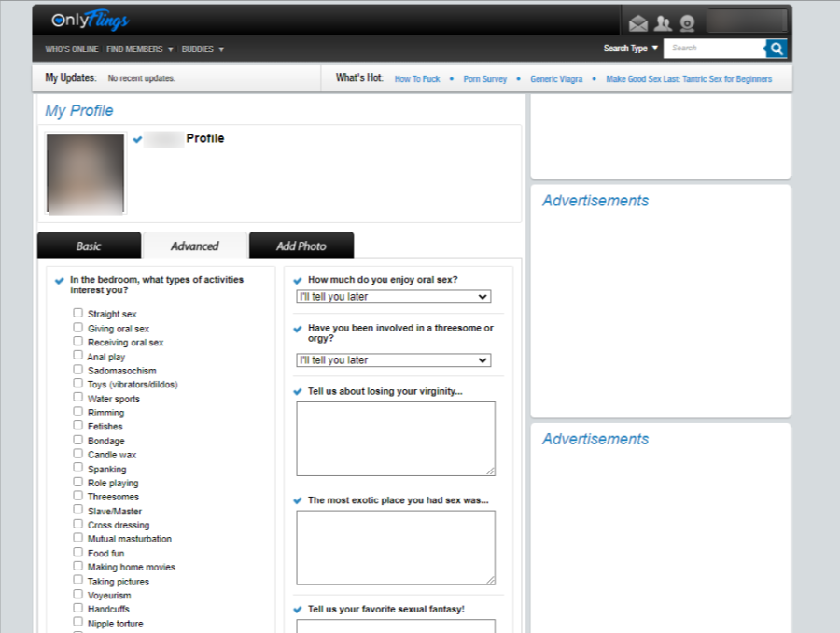
Task: Open the threesome or orgy dropdown
Action: coord(393,360)
